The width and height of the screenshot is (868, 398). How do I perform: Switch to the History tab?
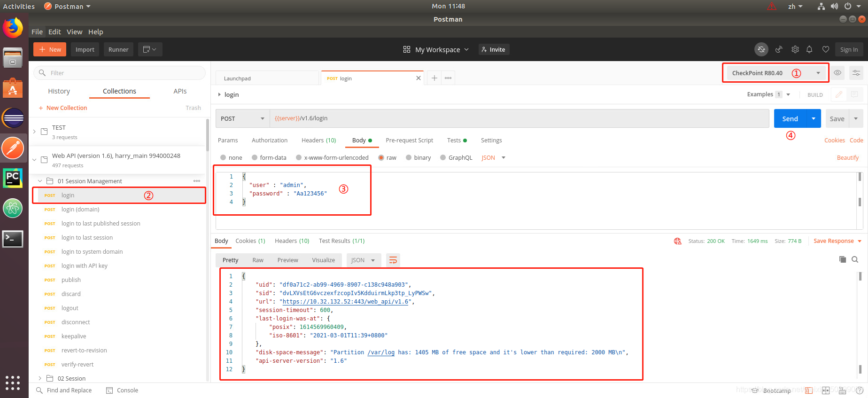coord(59,91)
